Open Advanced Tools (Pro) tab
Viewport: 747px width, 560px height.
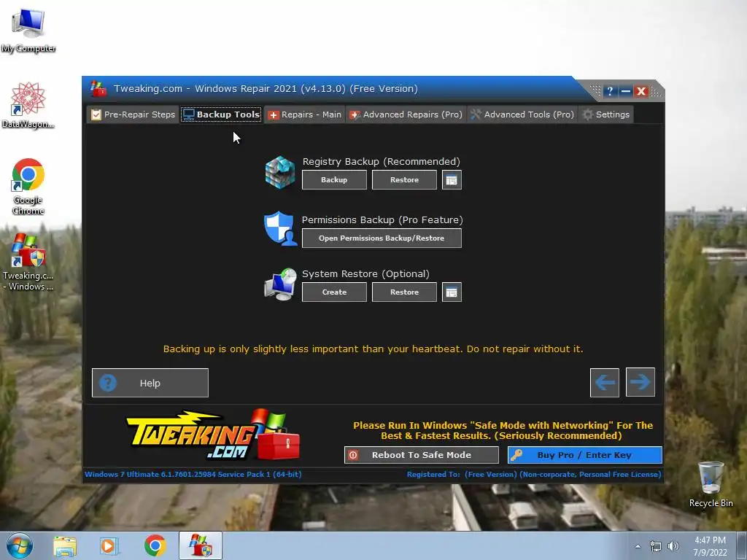point(522,114)
